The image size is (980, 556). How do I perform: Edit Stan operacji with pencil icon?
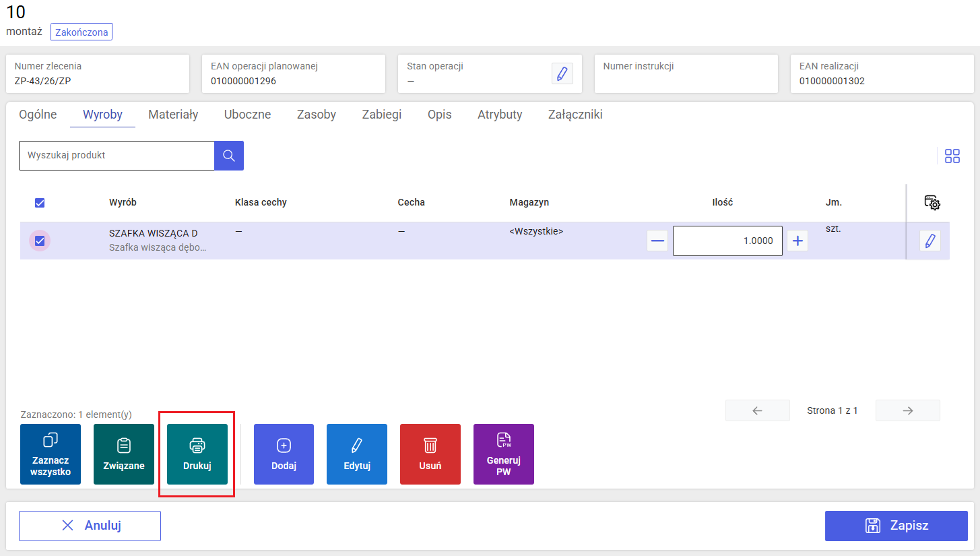coord(562,73)
